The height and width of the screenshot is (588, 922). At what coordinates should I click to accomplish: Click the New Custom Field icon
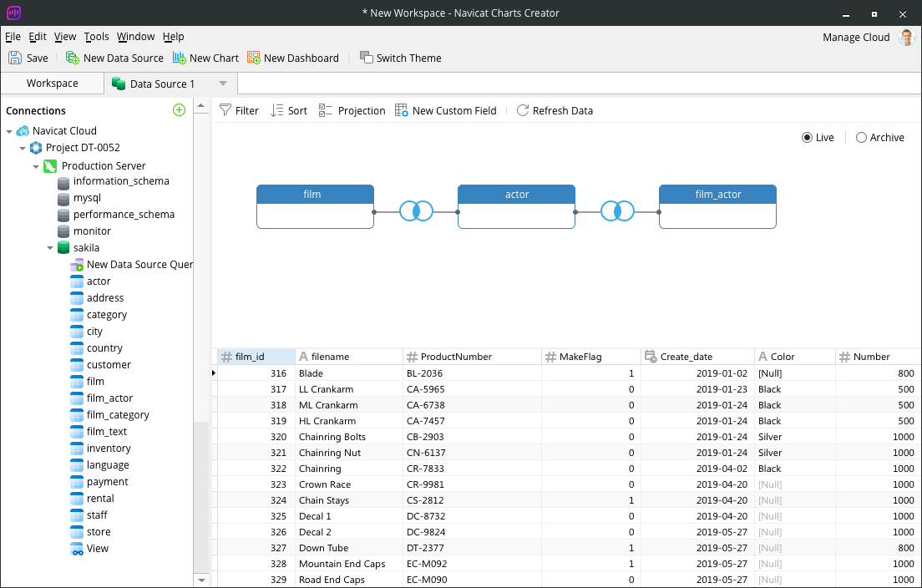pos(402,110)
